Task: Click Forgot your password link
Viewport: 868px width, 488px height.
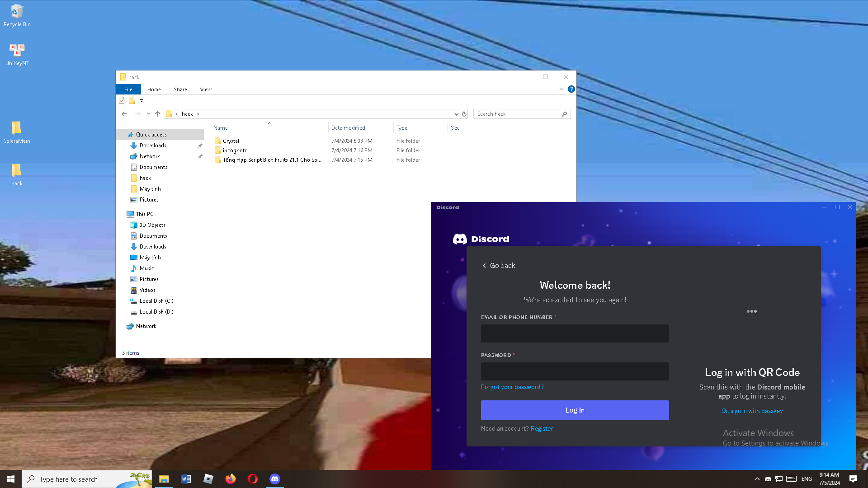Action: pos(512,387)
